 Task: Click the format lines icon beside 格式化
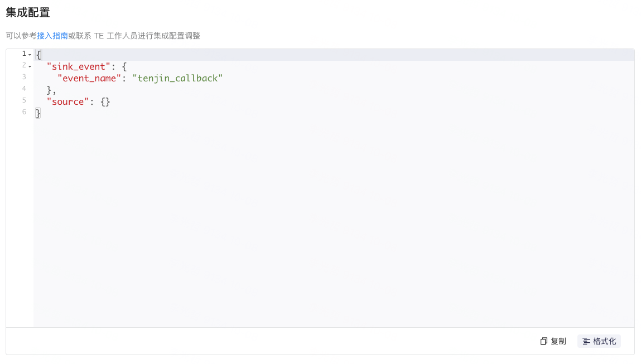(x=586, y=341)
